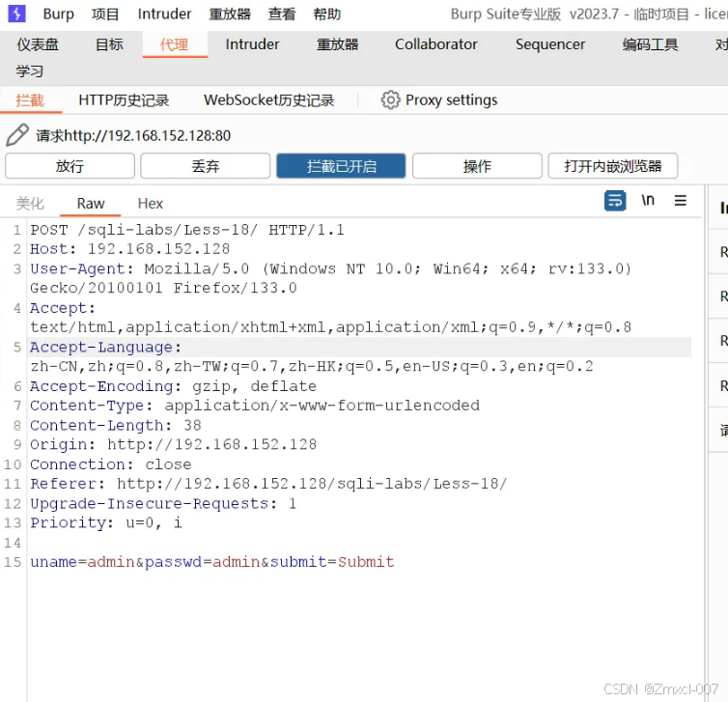Open Proxy settings gear icon
The width and height of the screenshot is (728, 702).
[x=390, y=99]
